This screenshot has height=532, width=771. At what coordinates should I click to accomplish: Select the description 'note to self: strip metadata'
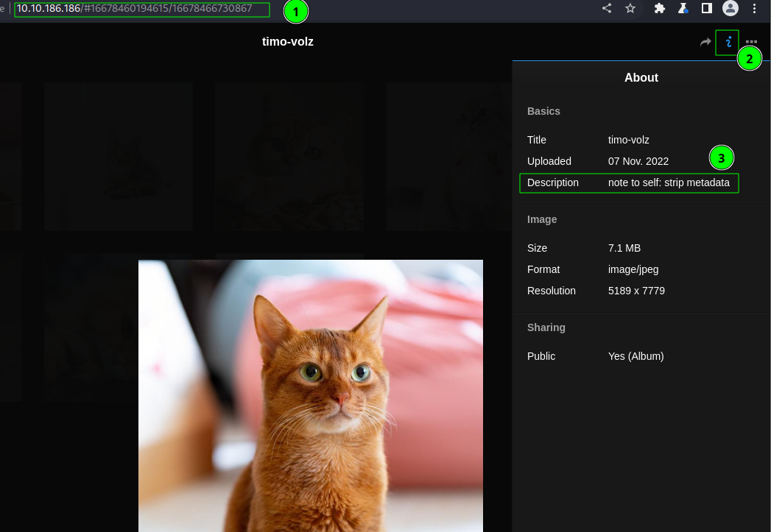(x=669, y=182)
